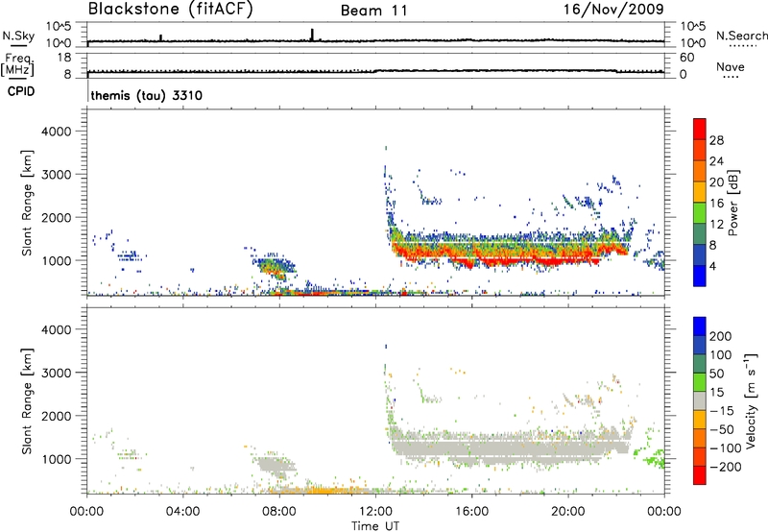Click the "1000" tick of the velocity panel

(x=57, y=459)
